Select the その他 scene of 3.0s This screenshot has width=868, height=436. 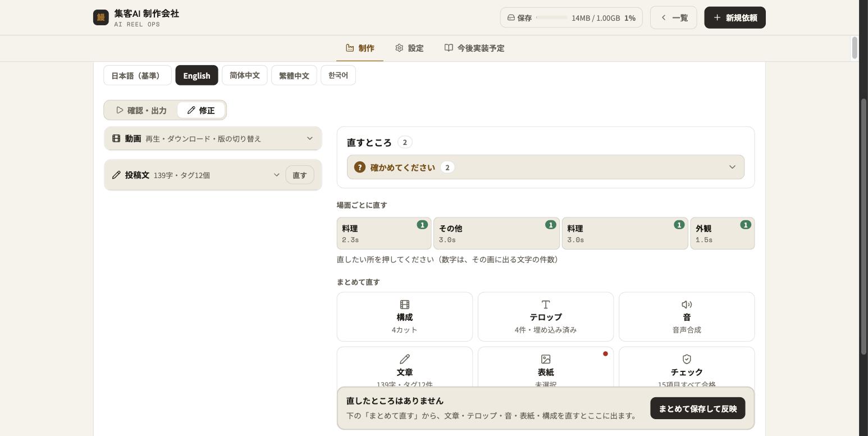coord(496,234)
